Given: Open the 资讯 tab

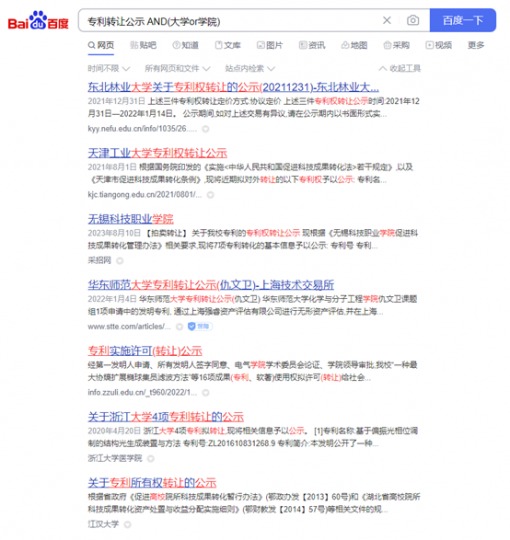Looking at the screenshot, I should click(312, 45).
